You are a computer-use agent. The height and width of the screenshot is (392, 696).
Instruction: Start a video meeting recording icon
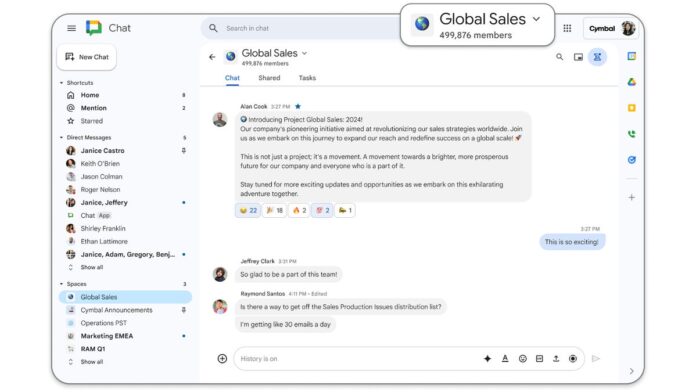(573, 359)
